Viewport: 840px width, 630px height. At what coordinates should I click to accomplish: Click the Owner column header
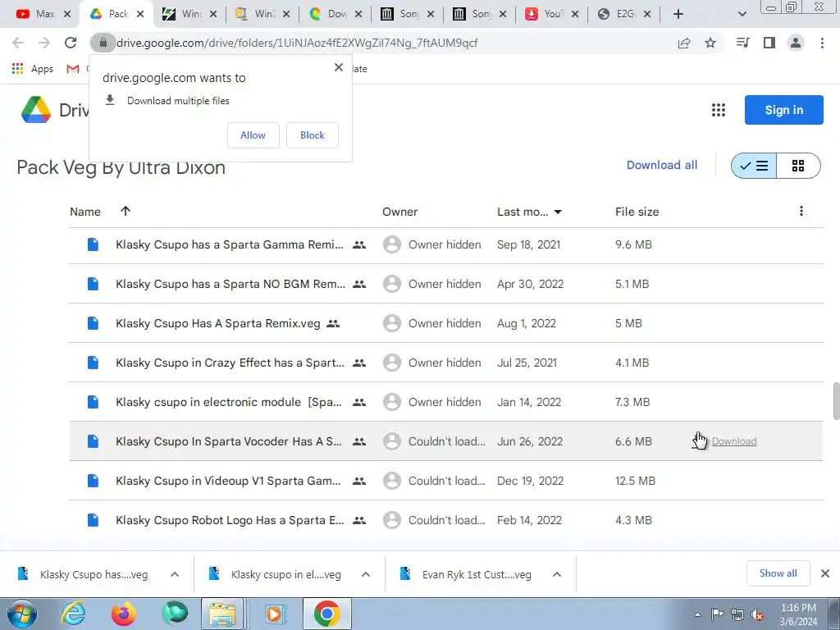[399, 212]
